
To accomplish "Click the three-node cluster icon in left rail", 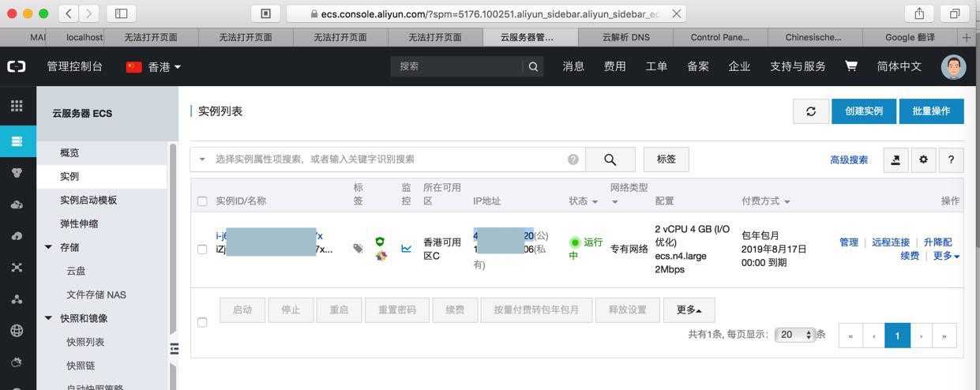I will point(17,299).
